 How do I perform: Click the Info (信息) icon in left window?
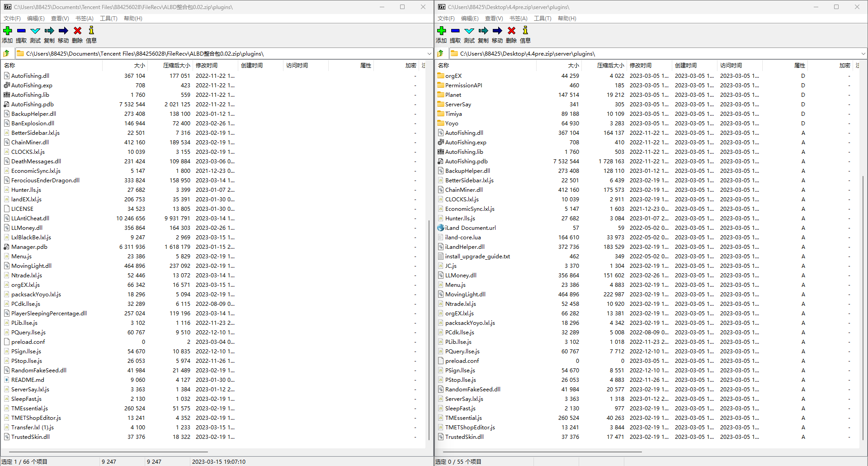(91, 31)
